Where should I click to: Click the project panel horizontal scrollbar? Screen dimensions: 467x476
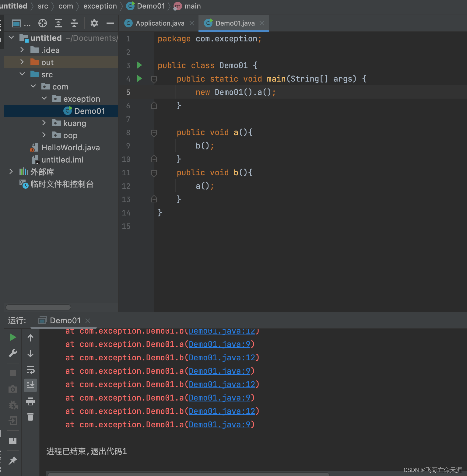coord(38,307)
